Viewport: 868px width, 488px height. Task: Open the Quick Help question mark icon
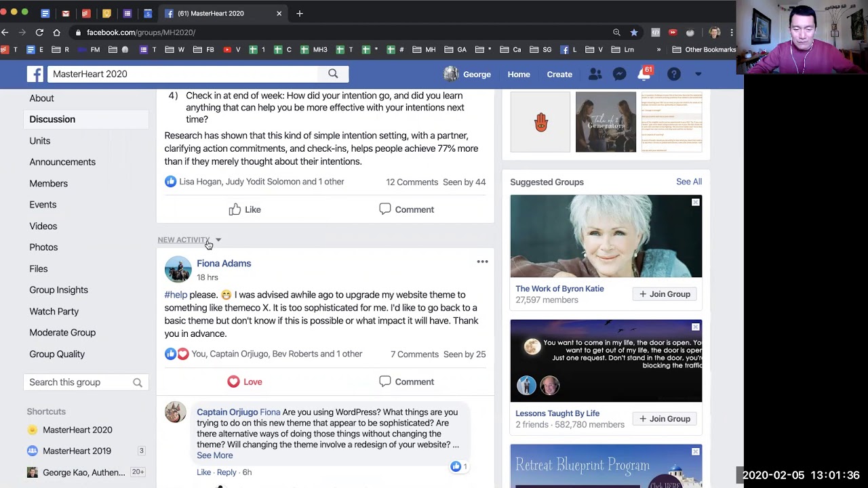tap(673, 74)
